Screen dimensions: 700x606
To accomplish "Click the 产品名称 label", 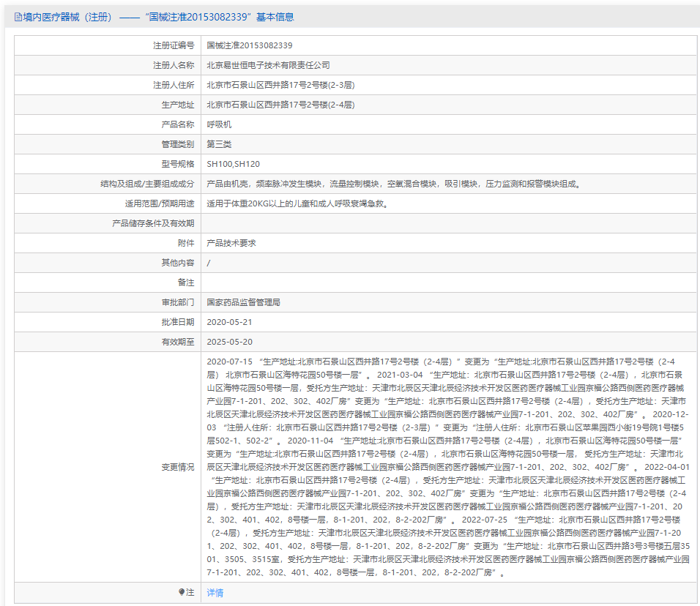I will [x=178, y=124].
